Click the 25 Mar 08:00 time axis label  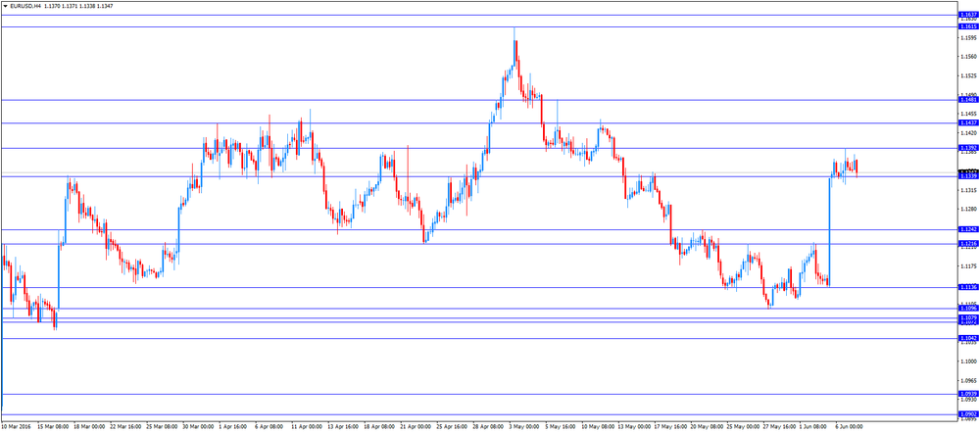point(161,428)
